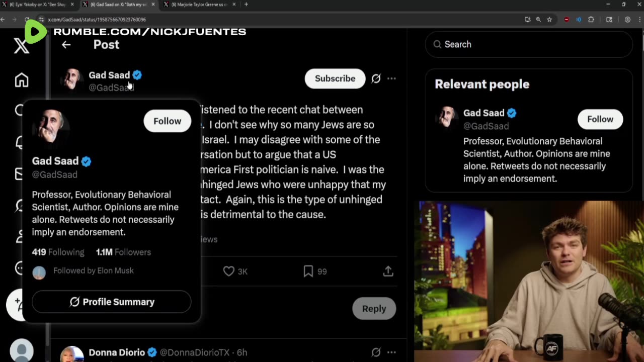Screen dimensions: 644x362
Task: Click the account avatar in the sidebar
Action: coord(22,350)
